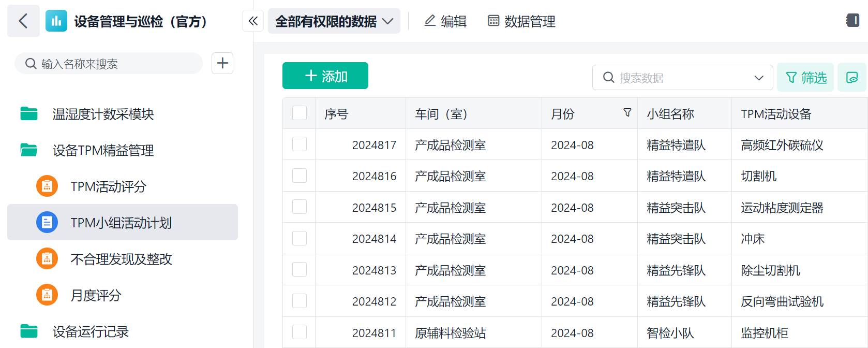
Task: Open the 全部有权限的数据 dropdown
Action: click(334, 21)
